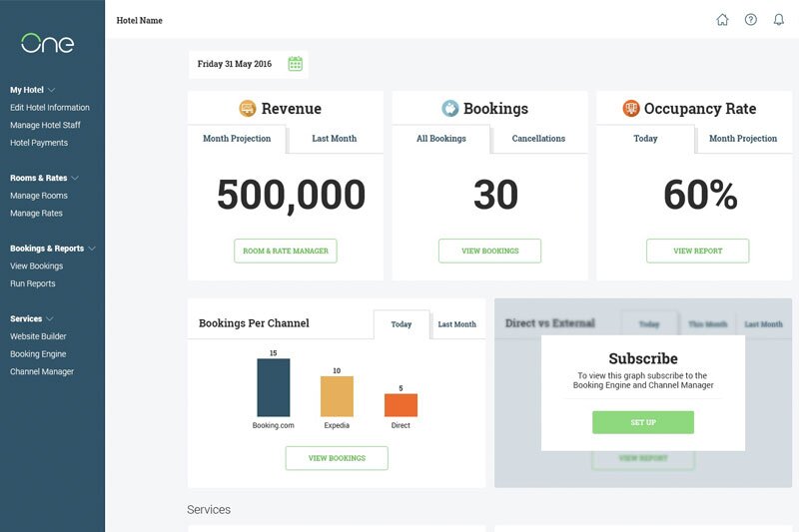Open the help question mark icon
This screenshot has height=532, width=799.
coord(751,20)
